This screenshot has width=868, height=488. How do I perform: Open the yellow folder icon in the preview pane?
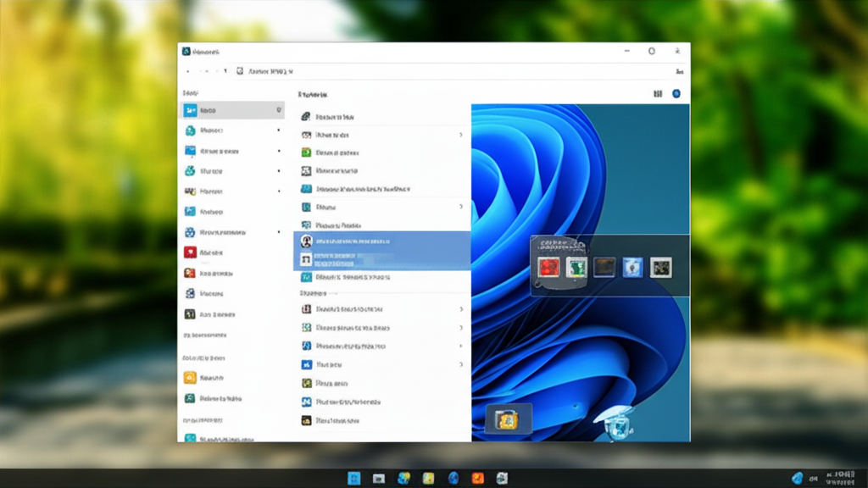[x=509, y=419]
